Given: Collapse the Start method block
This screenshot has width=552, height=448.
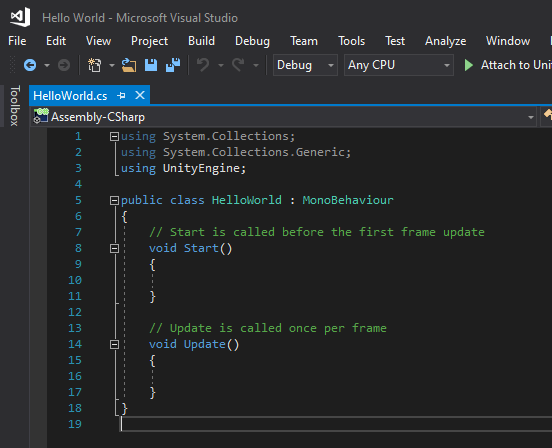Looking at the screenshot, I should click(x=114, y=248).
